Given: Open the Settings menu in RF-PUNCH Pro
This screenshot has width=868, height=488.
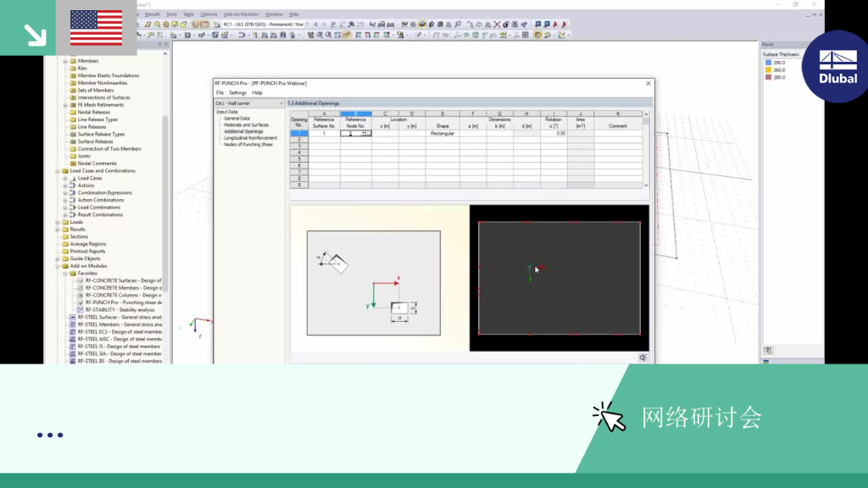Looking at the screenshot, I should click(237, 93).
